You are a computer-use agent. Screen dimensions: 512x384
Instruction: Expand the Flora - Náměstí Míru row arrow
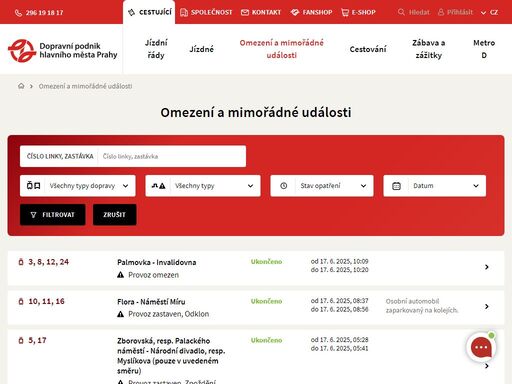pos(487,306)
